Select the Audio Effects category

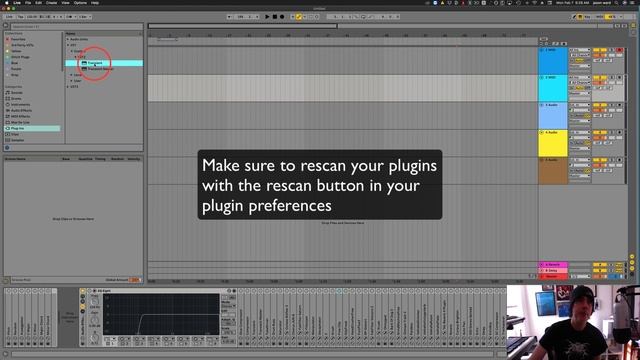click(x=21, y=111)
